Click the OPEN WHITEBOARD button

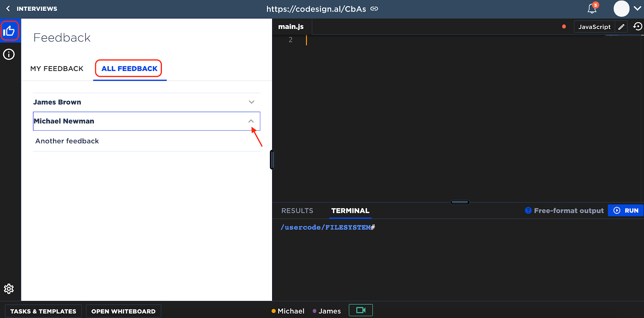123,311
